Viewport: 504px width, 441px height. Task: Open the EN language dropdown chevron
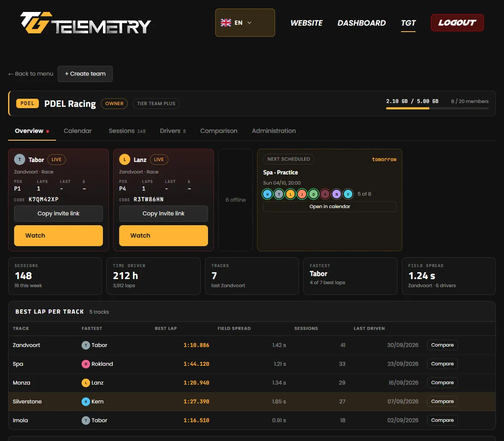249,23
